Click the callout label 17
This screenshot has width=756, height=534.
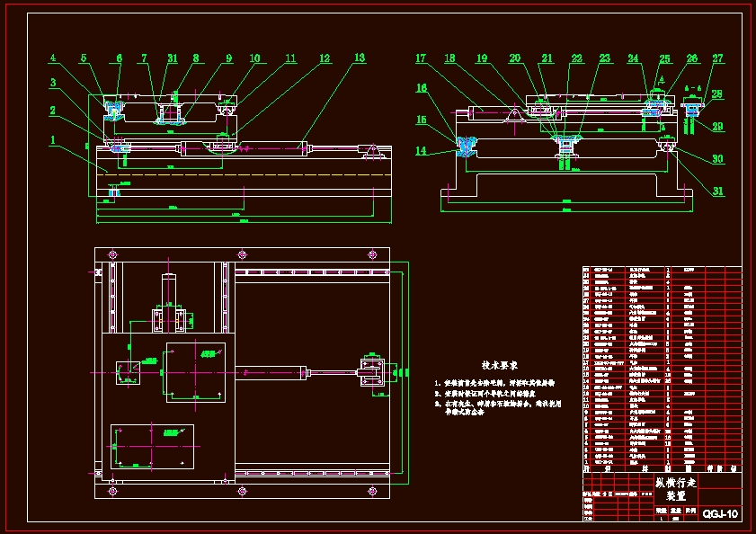coord(421,58)
